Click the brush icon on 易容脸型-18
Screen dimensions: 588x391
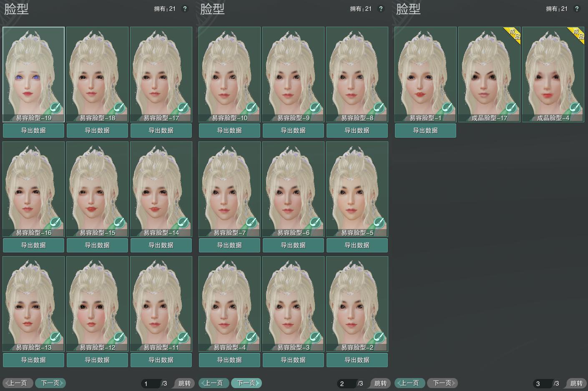(120, 108)
